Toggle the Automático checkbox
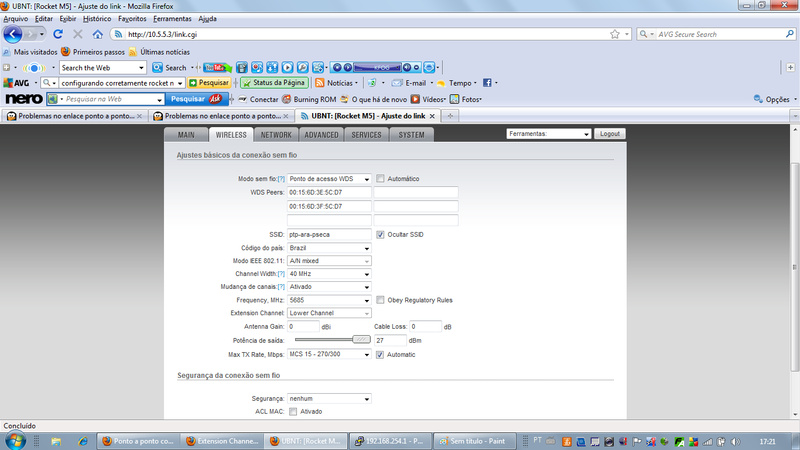 380,178
